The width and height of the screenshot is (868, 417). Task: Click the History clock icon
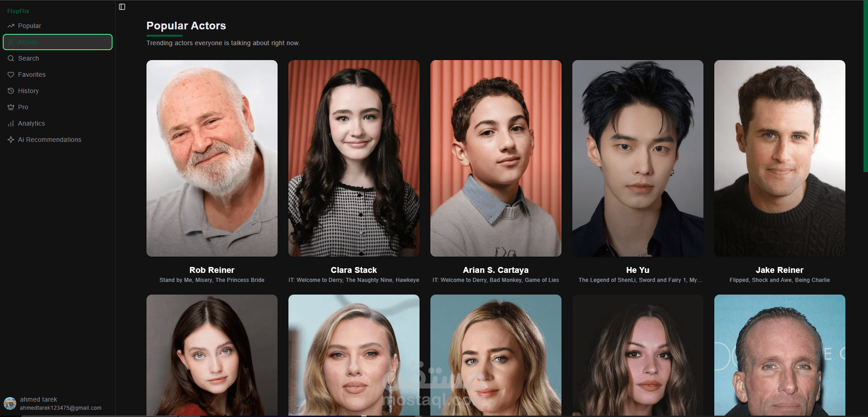[x=11, y=91]
